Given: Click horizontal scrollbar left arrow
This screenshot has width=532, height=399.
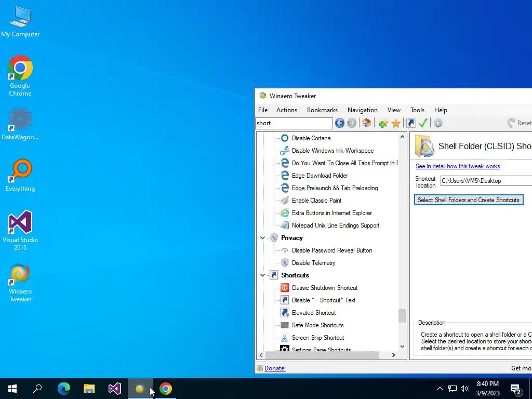Looking at the screenshot, I should 261,355.
